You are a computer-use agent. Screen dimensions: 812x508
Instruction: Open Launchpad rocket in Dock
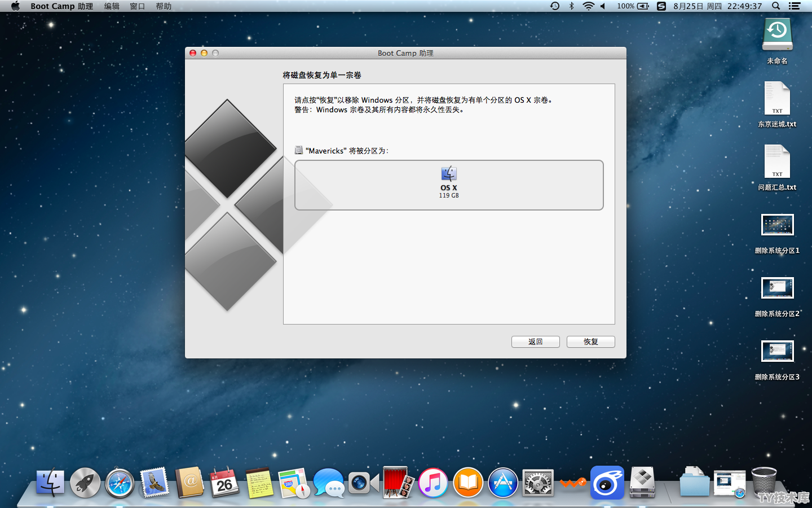point(85,483)
